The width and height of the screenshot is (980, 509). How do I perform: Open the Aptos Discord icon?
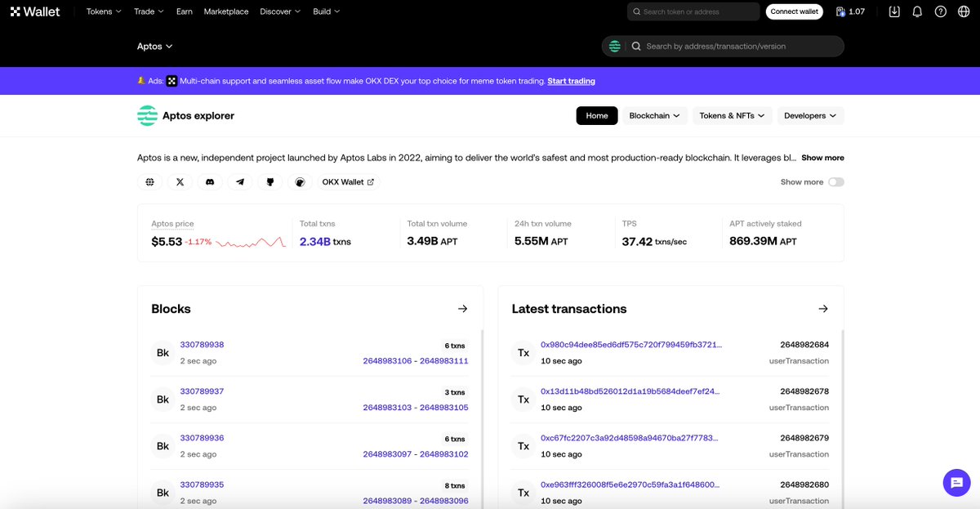tap(210, 182)
